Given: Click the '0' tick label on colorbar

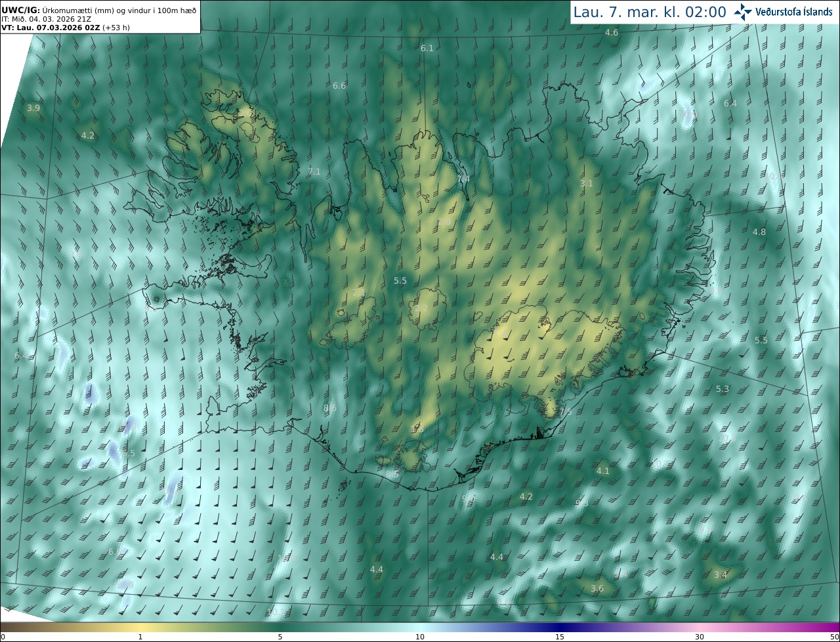Looking at the screenshot, I should click(x=3, y=637).
